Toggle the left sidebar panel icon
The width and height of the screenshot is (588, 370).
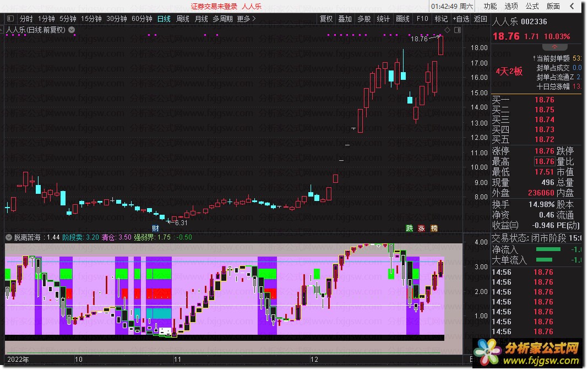[x=10, y=18]
